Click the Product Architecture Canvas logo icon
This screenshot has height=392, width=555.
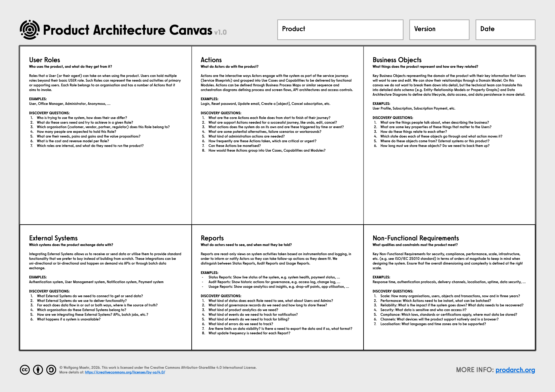[x=30, y=30]
